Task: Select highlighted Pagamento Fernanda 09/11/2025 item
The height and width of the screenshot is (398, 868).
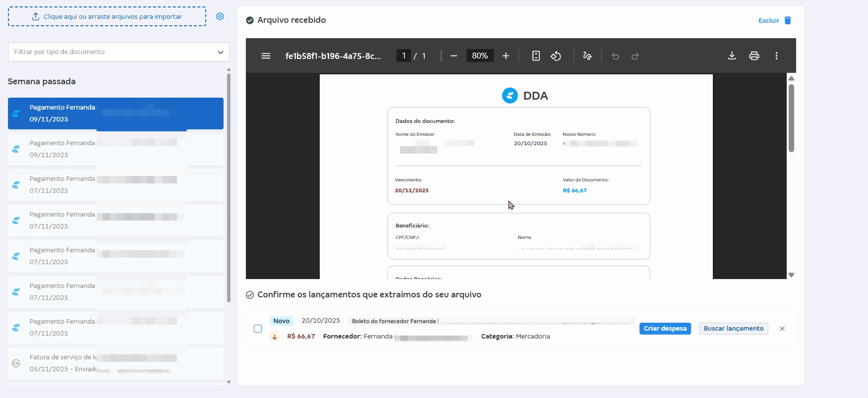Action: [116, 114]
